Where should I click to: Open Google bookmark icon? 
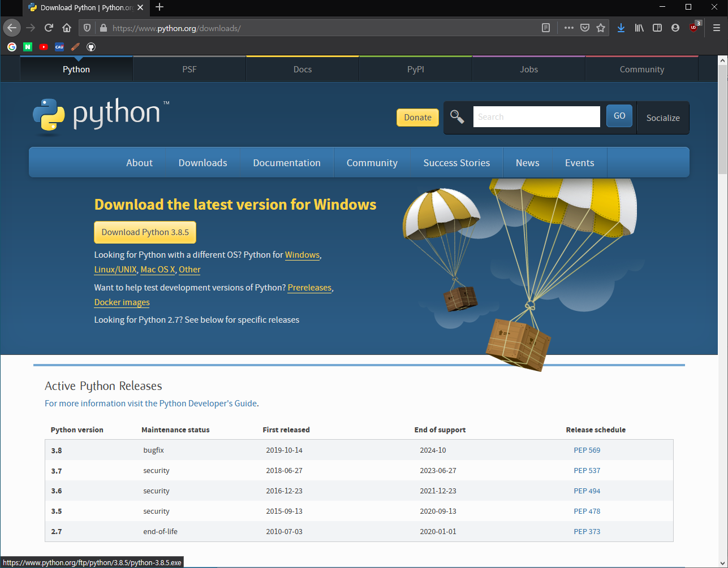click(12, 47)
